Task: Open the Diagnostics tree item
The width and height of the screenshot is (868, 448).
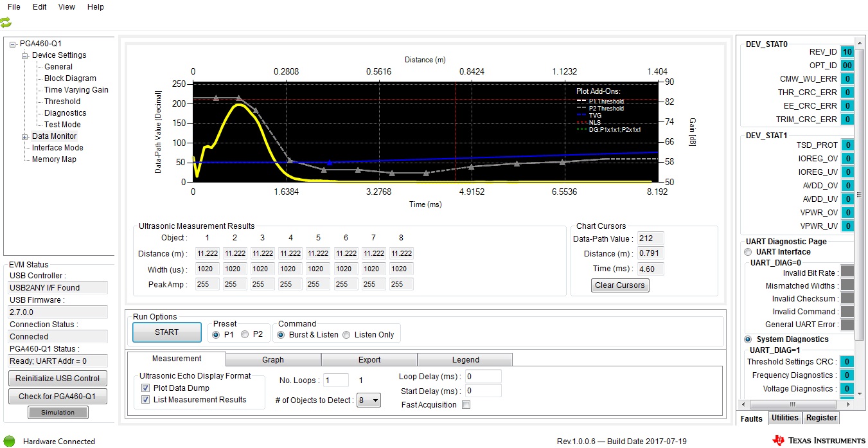Action: (65, 113)
